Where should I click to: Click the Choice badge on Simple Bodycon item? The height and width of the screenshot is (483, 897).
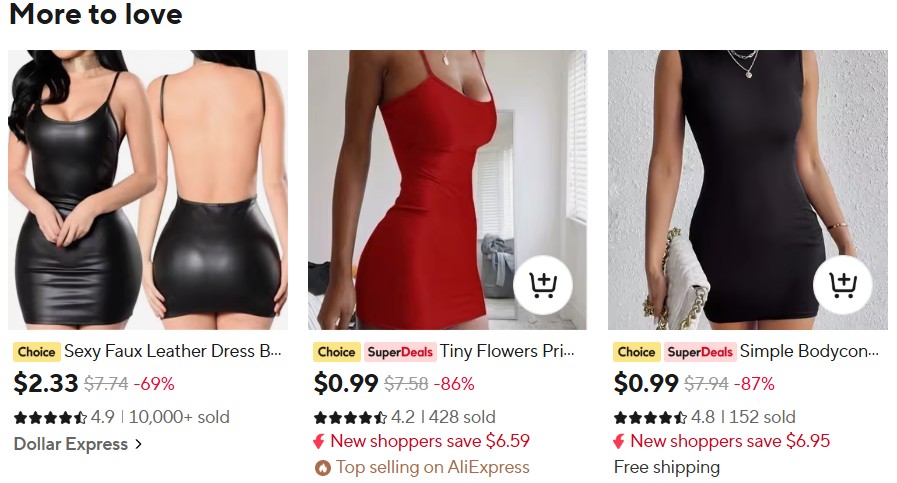pos(636,352)
